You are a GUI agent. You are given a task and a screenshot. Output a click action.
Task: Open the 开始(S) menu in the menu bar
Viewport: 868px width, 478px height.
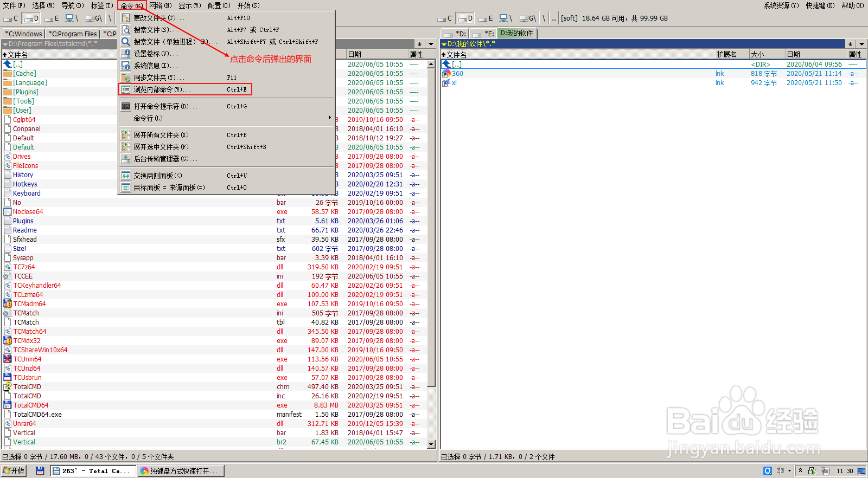[x=248, y=5]
